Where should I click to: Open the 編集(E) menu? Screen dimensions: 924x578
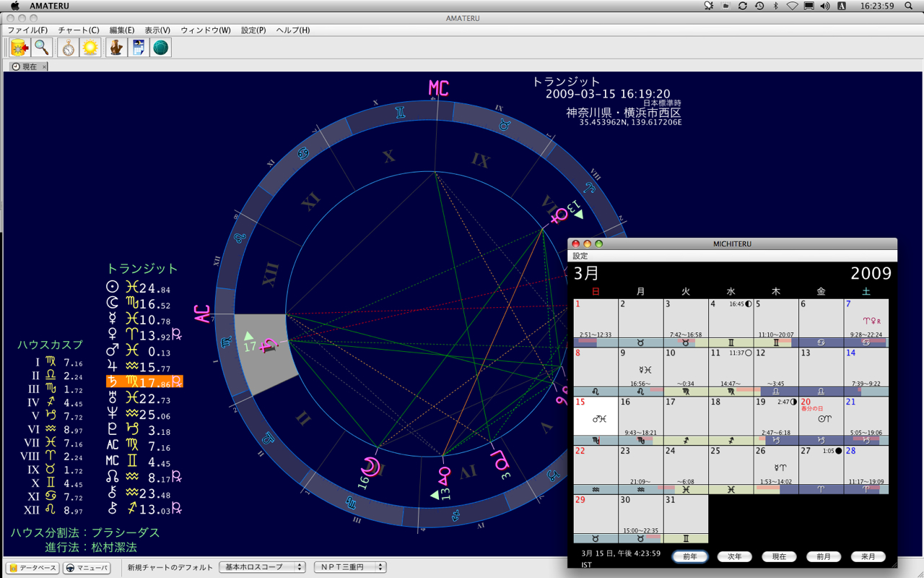[122, 30]
